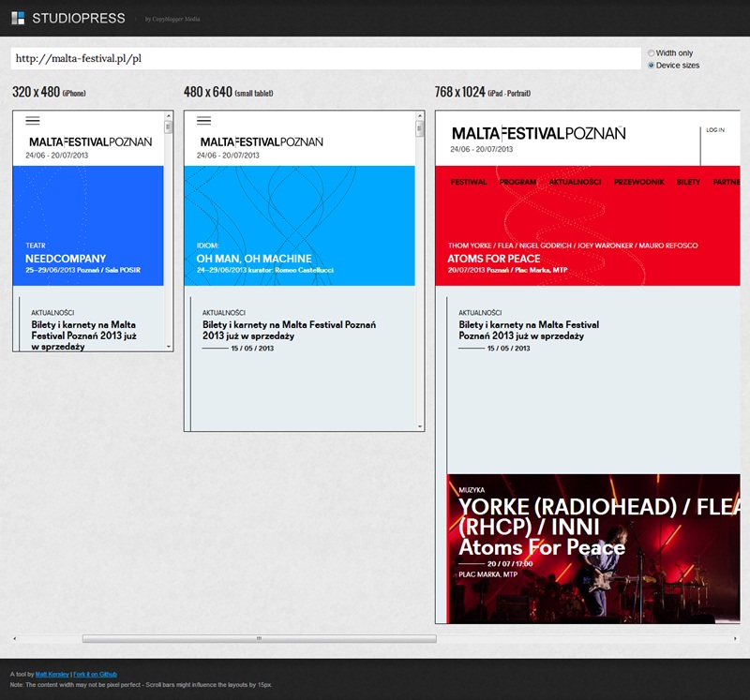Click right arrow of bottom horizontal scrollbar
750x700 pixels.
pyautogui.click(x=735, y=638)
